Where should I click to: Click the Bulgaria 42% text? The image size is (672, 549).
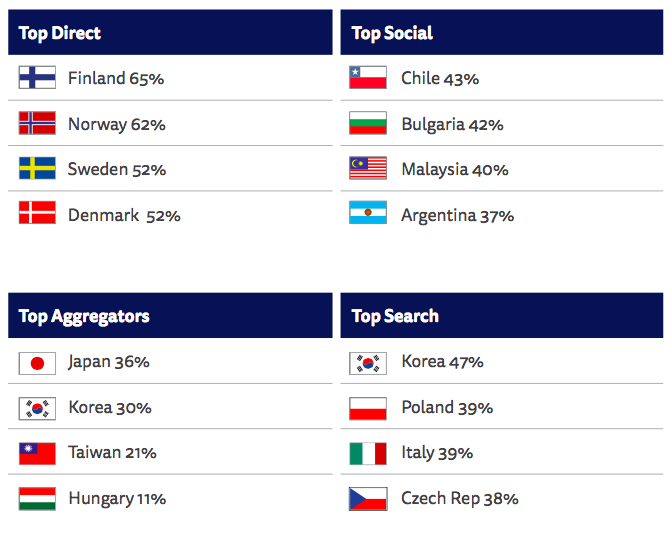click(452, 124)
